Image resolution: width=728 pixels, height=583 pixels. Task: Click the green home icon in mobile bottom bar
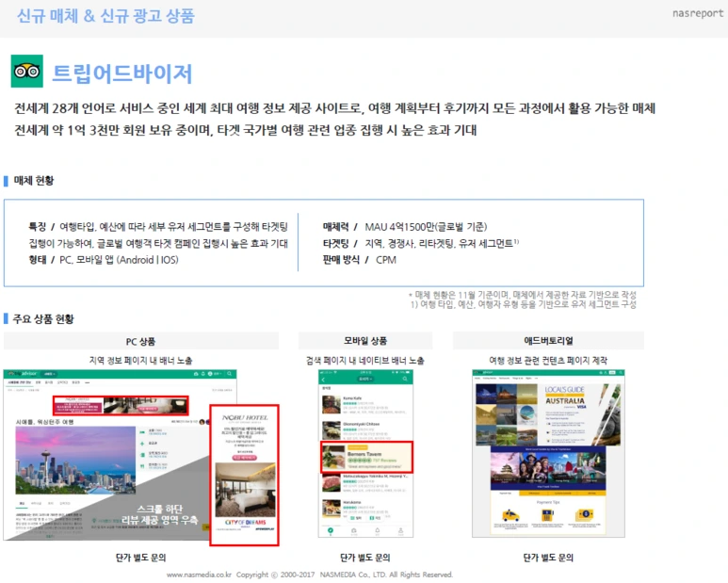click(331, 530)
